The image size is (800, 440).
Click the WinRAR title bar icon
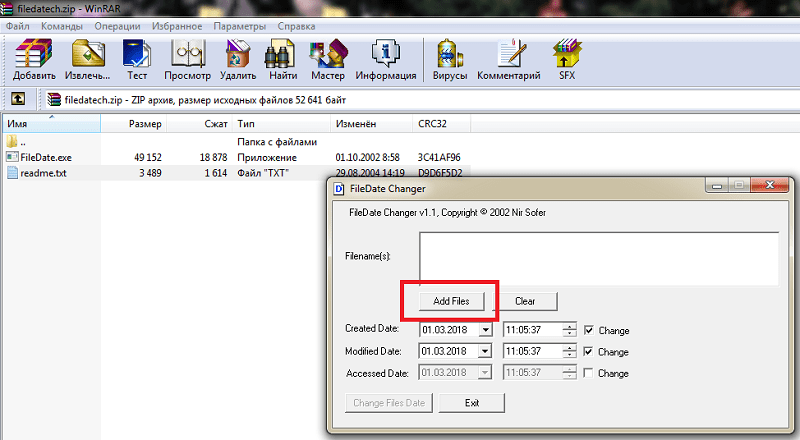click(7, 8)
